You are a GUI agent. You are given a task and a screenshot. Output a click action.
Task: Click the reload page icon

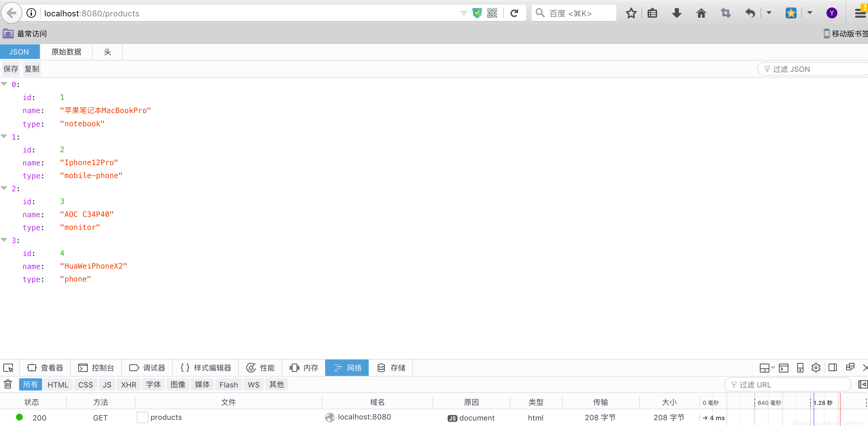514,13
